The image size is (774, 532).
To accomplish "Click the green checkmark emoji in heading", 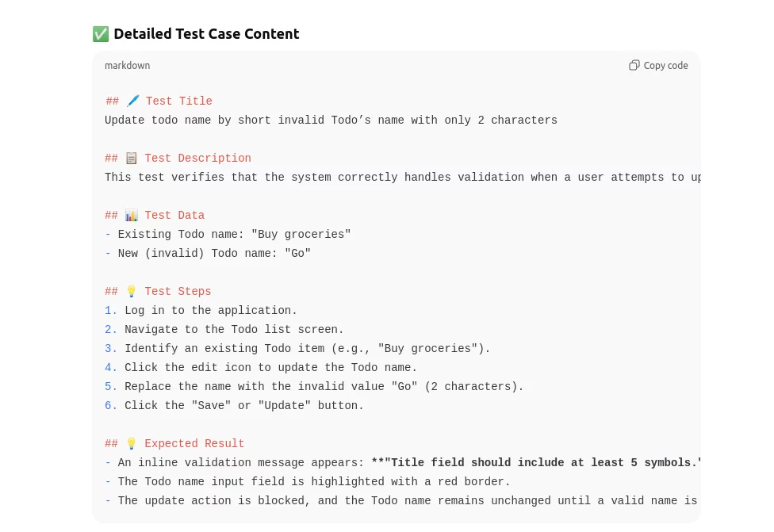I will [x=101, y=34].
